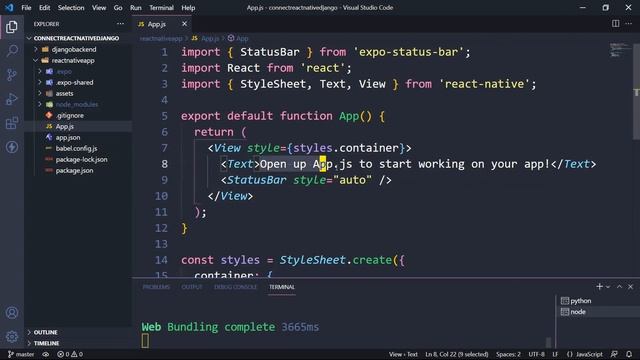Open the Explorer view in activity bar

(12, 27)
